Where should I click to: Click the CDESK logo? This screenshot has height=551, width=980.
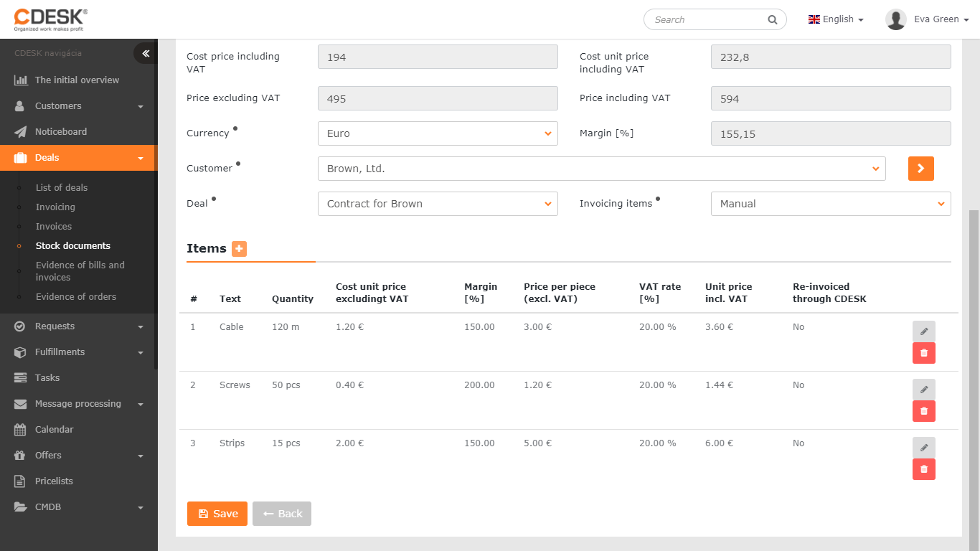50,19
